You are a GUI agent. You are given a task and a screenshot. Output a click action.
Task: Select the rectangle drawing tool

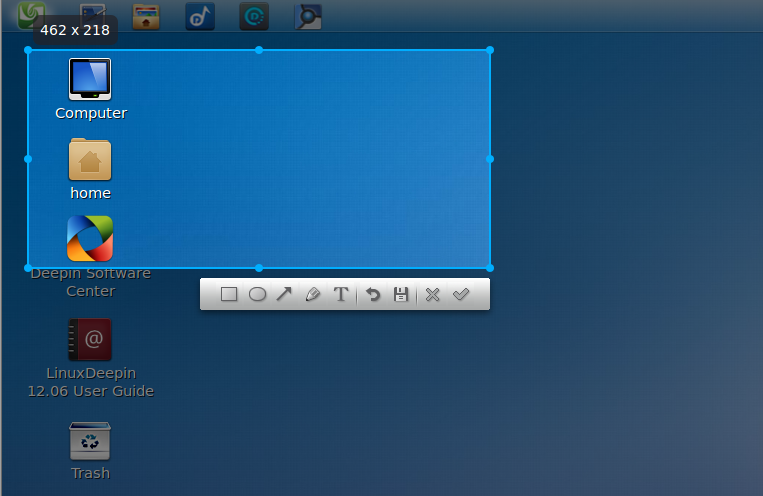pos(228,295)
